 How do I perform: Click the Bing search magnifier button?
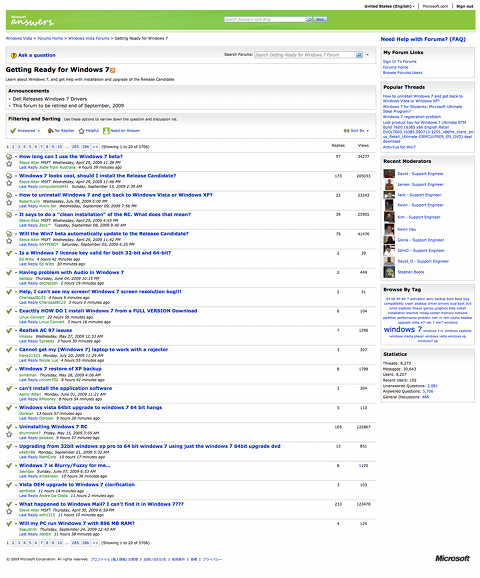[310, 19]
